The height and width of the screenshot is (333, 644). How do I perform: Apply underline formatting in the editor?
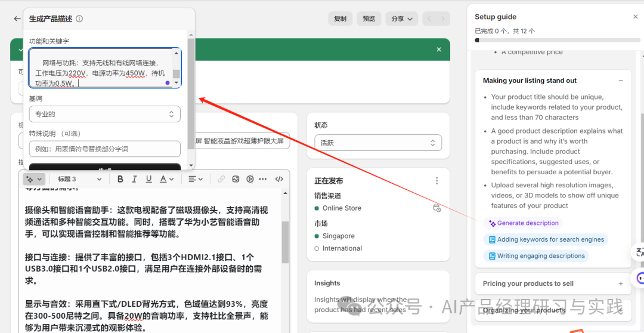[148, 179]
